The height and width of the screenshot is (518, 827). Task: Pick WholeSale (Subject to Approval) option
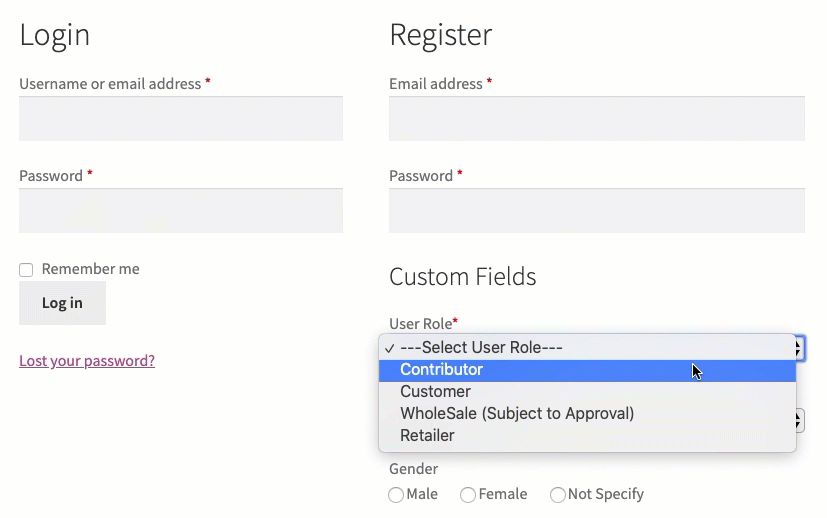pos(587,414)
